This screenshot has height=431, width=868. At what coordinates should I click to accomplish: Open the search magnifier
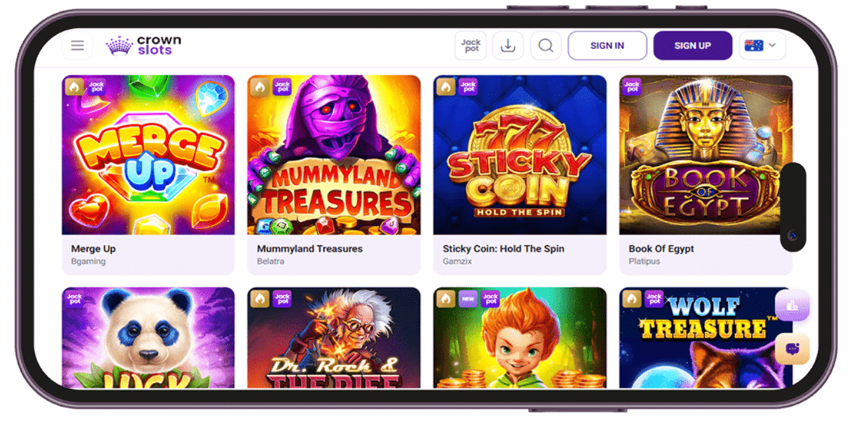click(545, 45)
